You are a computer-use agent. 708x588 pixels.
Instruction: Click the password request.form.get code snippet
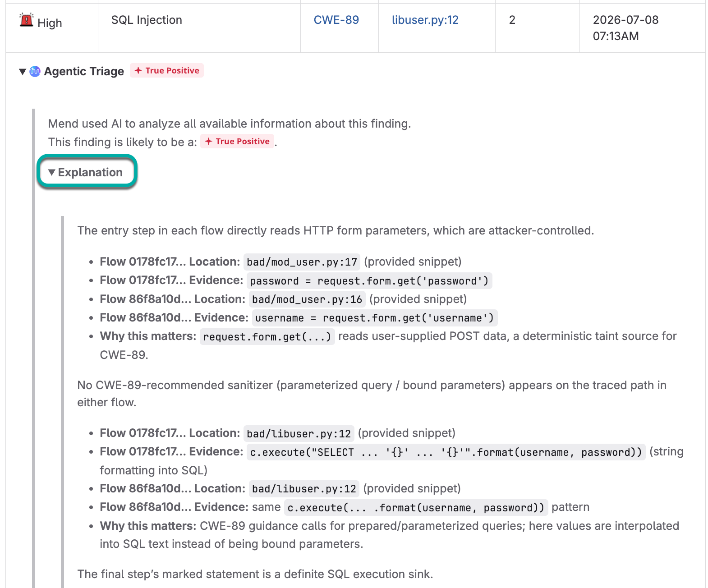pyautogui.click(x=369, y=281)
